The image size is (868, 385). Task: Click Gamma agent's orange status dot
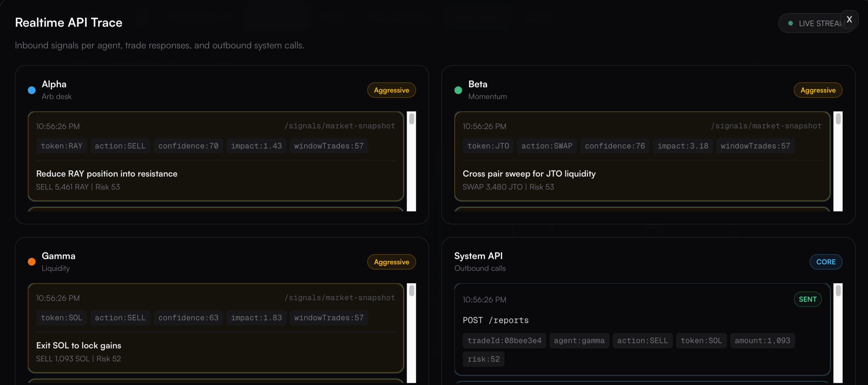coord(32,262)
